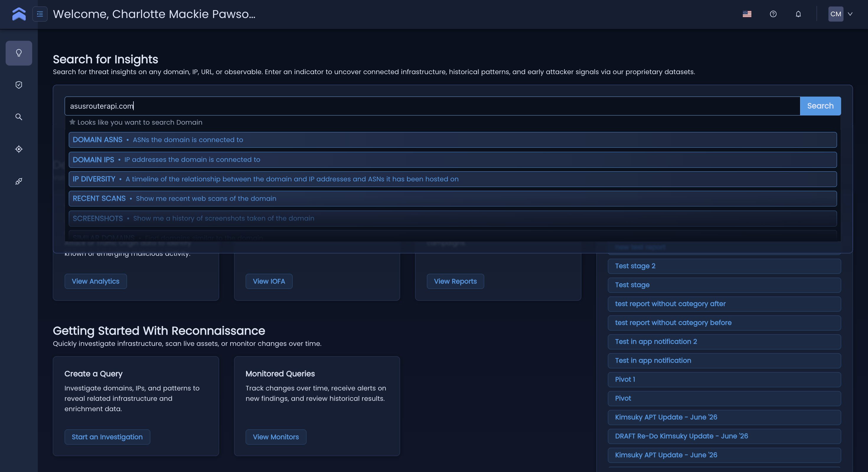The width and height of the screenshot is (868, 472).
Task: Choose the DOMAIN ASNS suggestion
Action: coord(453,140)
